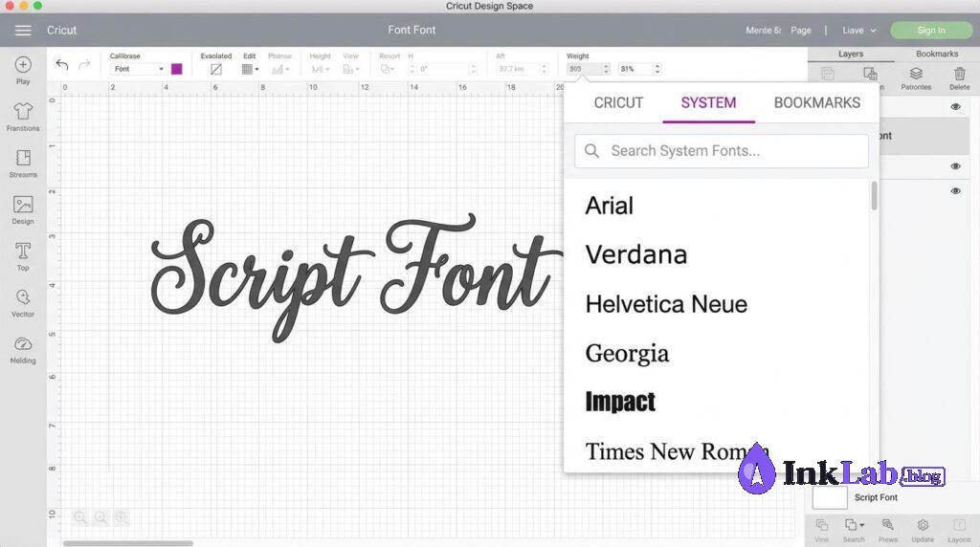This screenshot has height=547, width=980.
Task: Zoom in the canvas with the last magnifier
Action: coord(122,517)
